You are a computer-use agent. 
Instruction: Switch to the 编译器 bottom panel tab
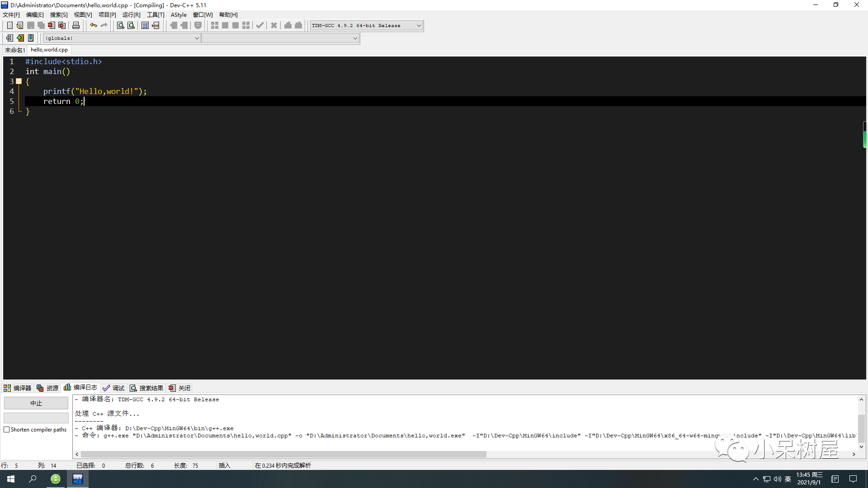click(18, 388)
